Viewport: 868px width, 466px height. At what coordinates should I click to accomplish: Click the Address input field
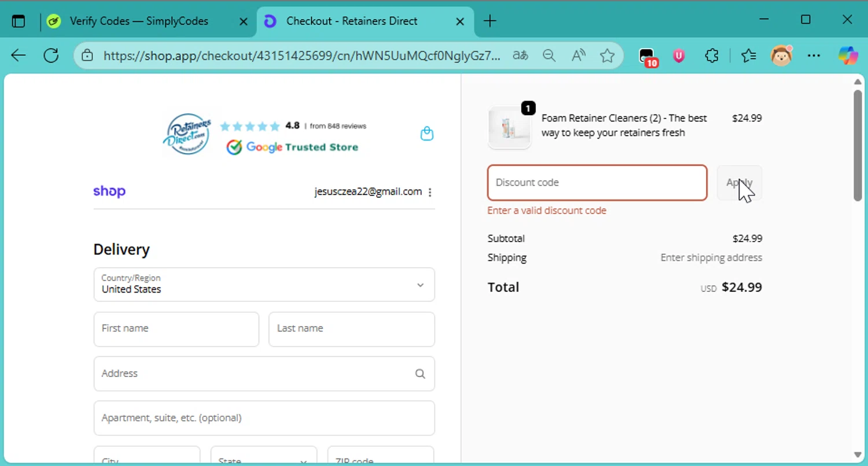264,373
